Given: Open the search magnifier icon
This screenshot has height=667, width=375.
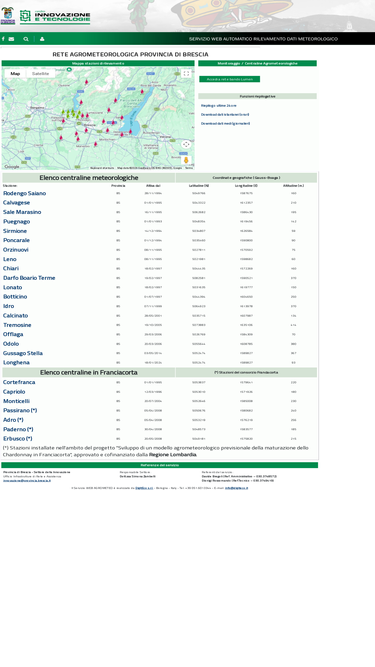Looking at the screenshot, I should (x=26, y=39).
